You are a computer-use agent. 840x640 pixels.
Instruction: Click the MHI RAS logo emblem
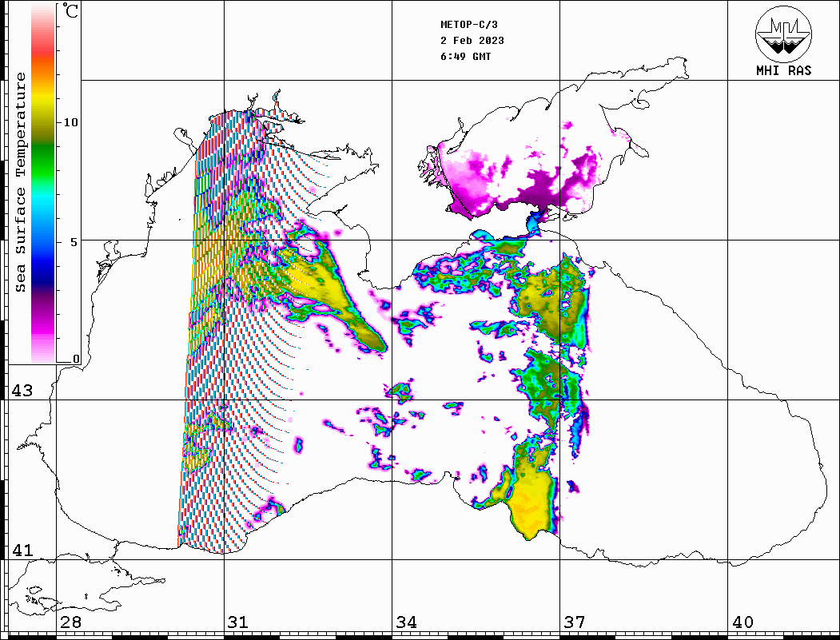(x=783, y=34)
